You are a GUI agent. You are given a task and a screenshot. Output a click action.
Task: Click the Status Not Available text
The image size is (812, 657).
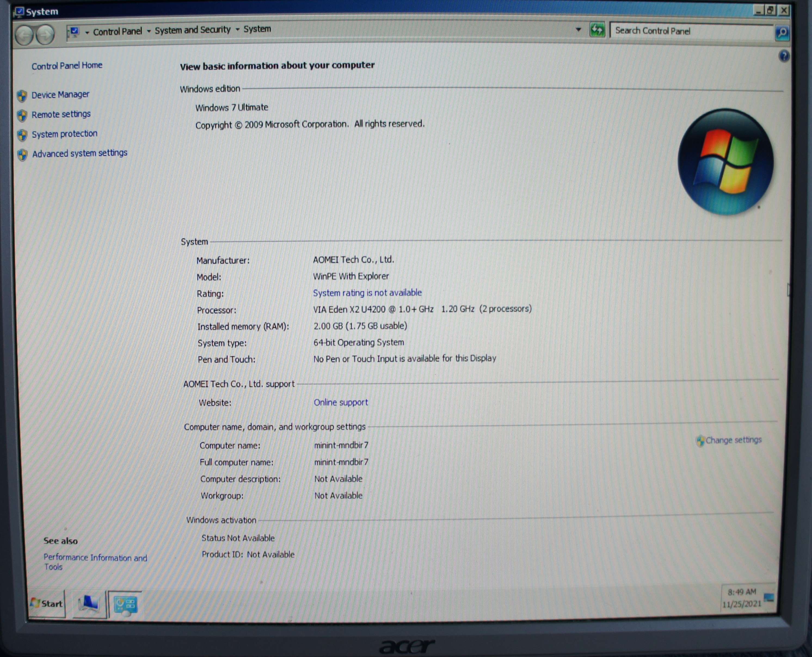click(238, 538)
